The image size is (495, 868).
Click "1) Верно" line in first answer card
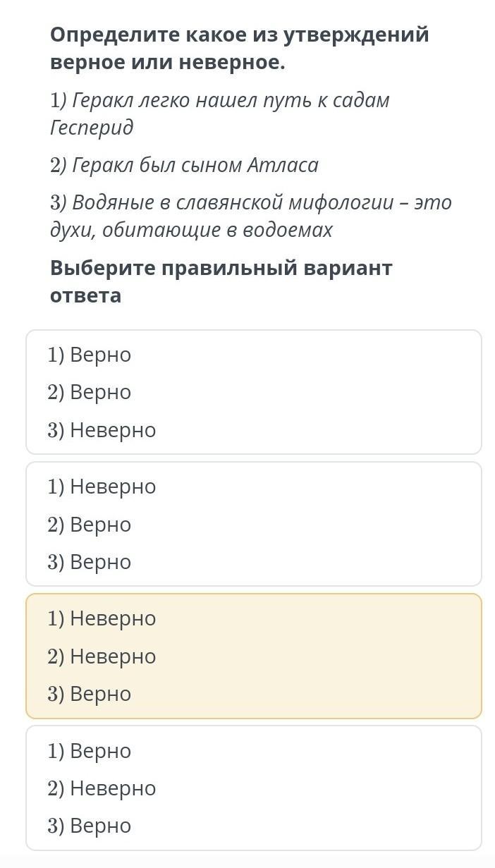click(90, 355)
